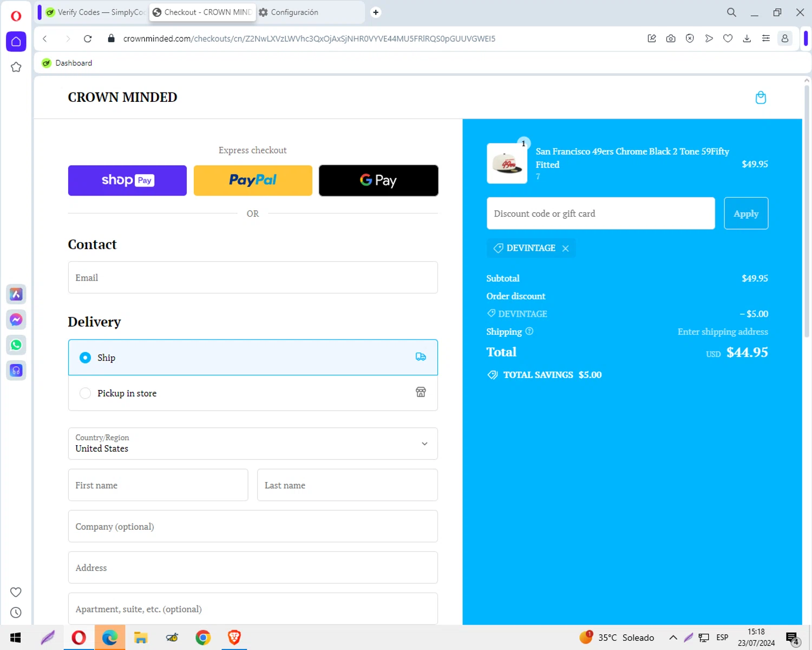Open Opera start page home icon
This screenshot has height=650, width=812.
point(16,42)
